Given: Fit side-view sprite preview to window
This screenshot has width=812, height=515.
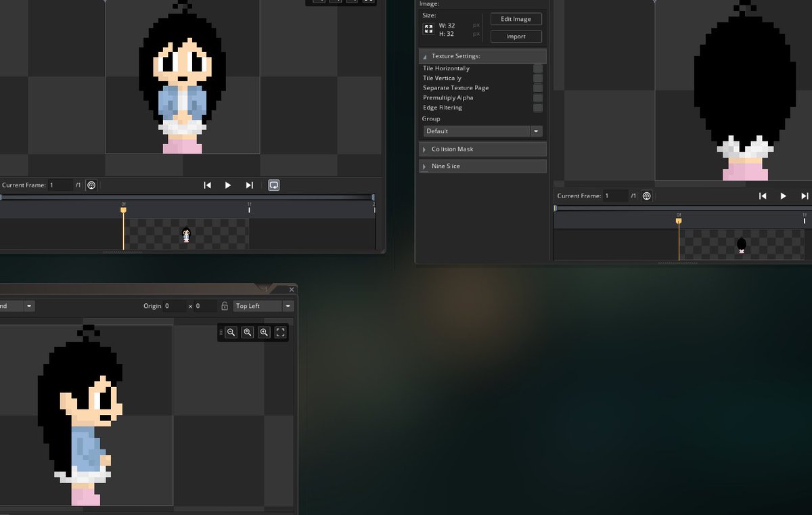Looking at the screenshot, I should 281,332.
